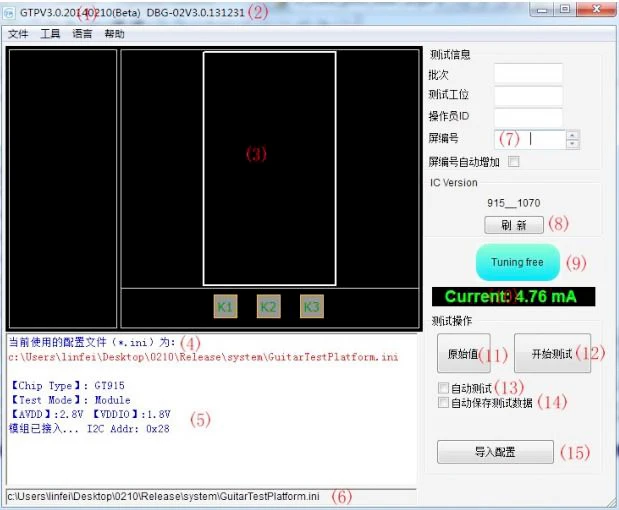Click the Current 4.76 mA display
Viewport: 619px width, 510px height.
513,296
